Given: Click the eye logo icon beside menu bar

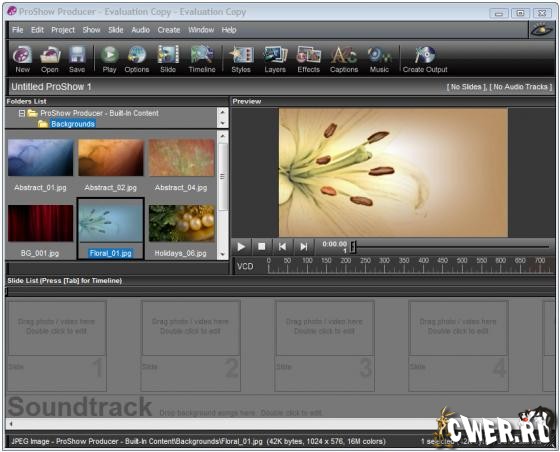Looking at the screenshot, I should [x=541, y=30].
